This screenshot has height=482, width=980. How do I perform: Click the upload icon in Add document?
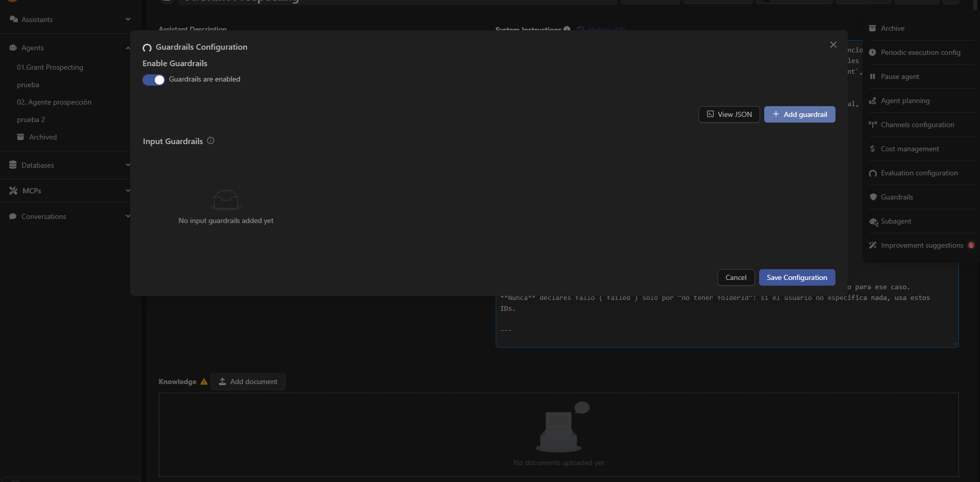pos(222,381)
